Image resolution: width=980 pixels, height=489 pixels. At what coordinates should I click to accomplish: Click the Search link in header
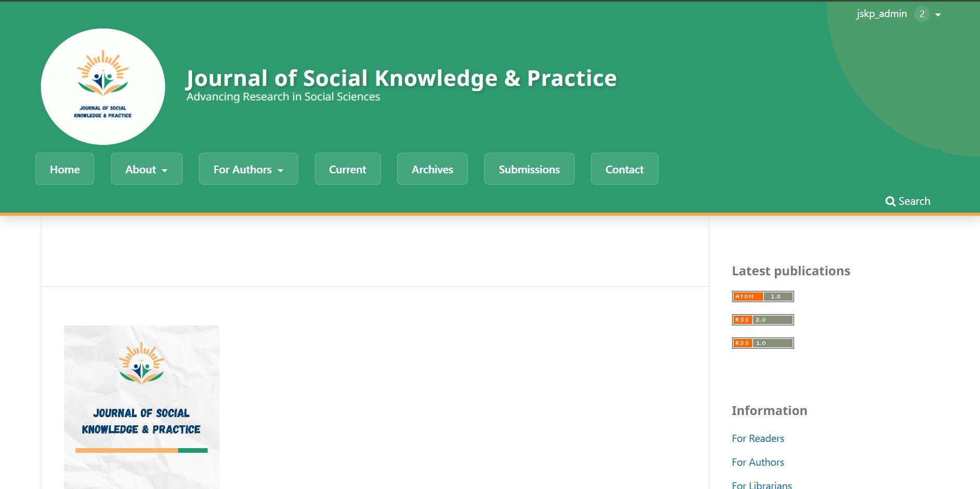coord(914,201)
